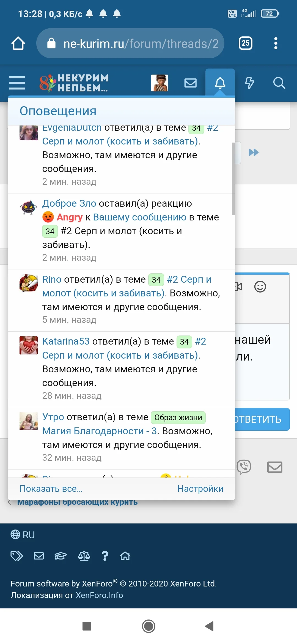This screenshot has height=644, width=297.
Task: Open Доброе Зло user profile link
Action: coord(69,203)
